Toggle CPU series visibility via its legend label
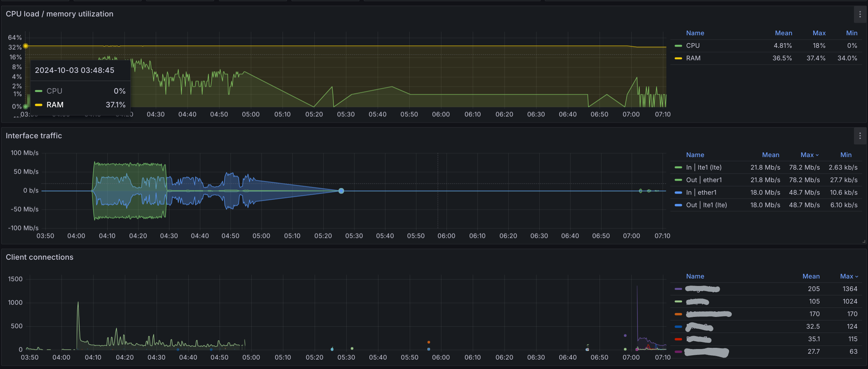 (693, 45)
